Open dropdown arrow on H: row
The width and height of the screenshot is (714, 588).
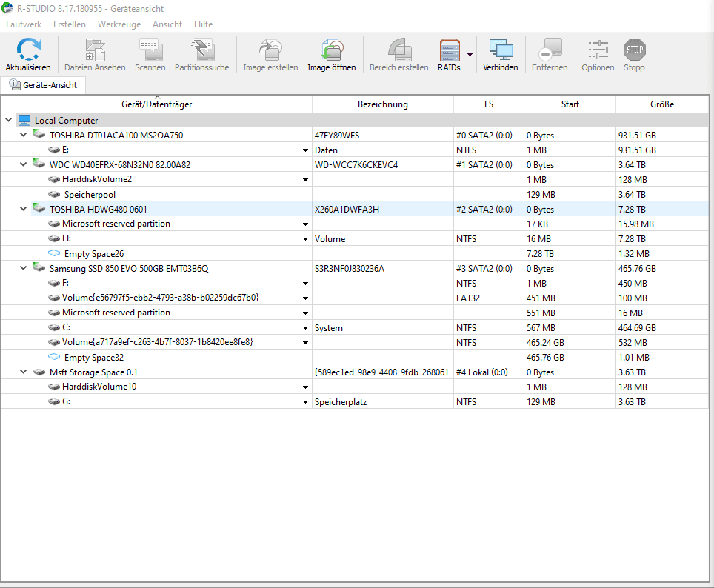(x=306, y=239)
